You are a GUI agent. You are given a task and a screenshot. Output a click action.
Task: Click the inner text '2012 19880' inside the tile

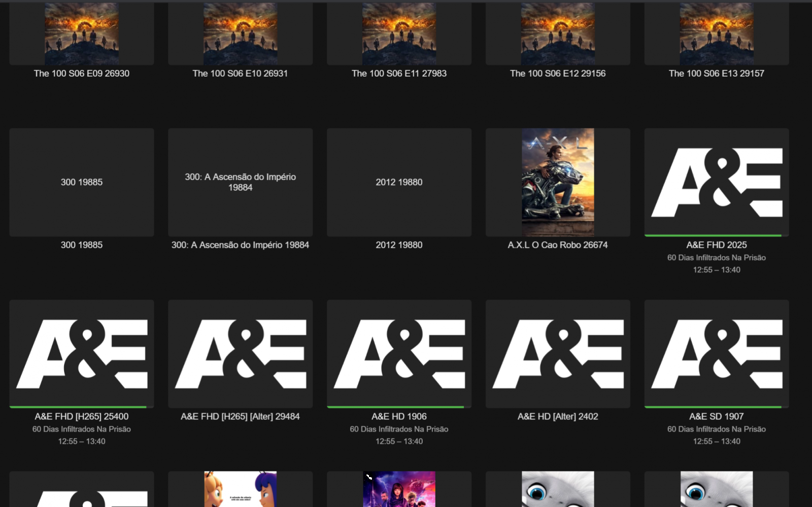tap(399, 182)
